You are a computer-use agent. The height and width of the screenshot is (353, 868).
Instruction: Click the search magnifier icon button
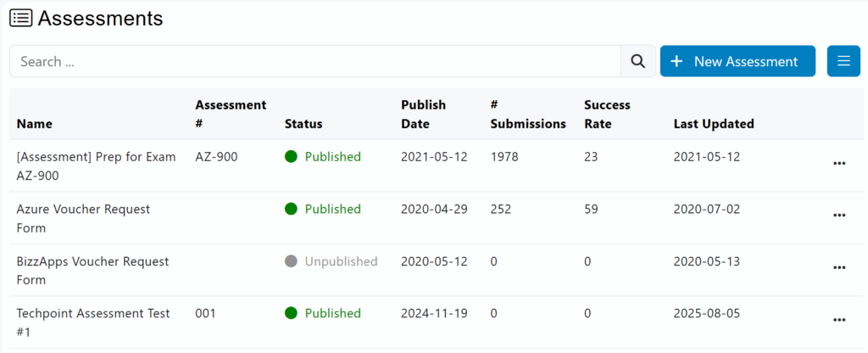point(637,61)
